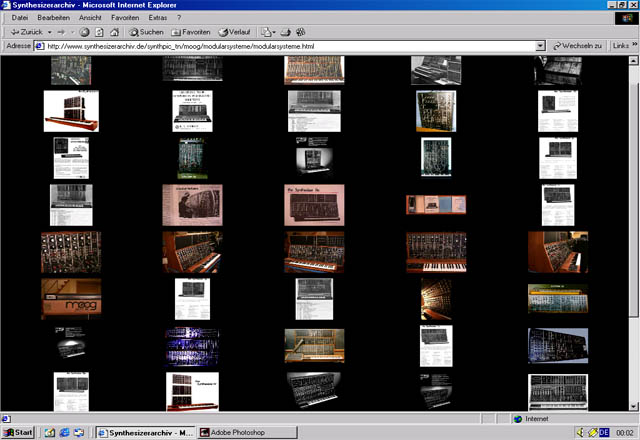Open the Extras menu
Image resolution: width=640 pixels, height=440 pixels.
157,18
